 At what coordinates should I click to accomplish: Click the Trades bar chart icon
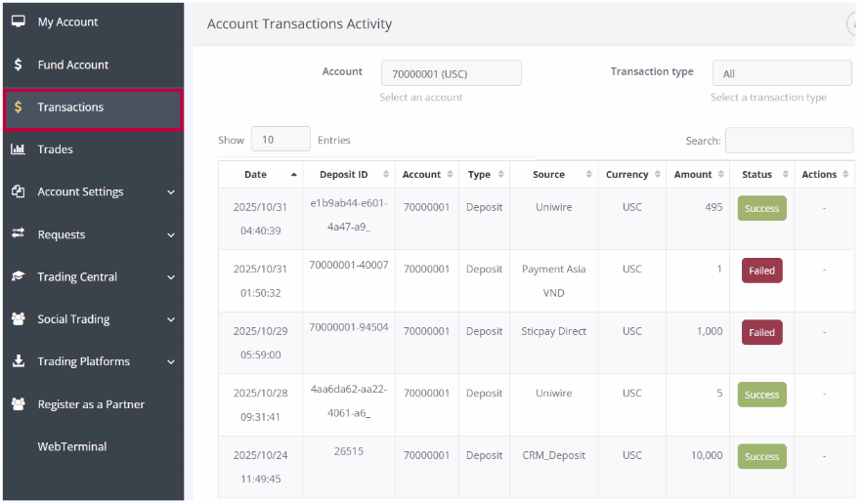(x=18, y=149)
